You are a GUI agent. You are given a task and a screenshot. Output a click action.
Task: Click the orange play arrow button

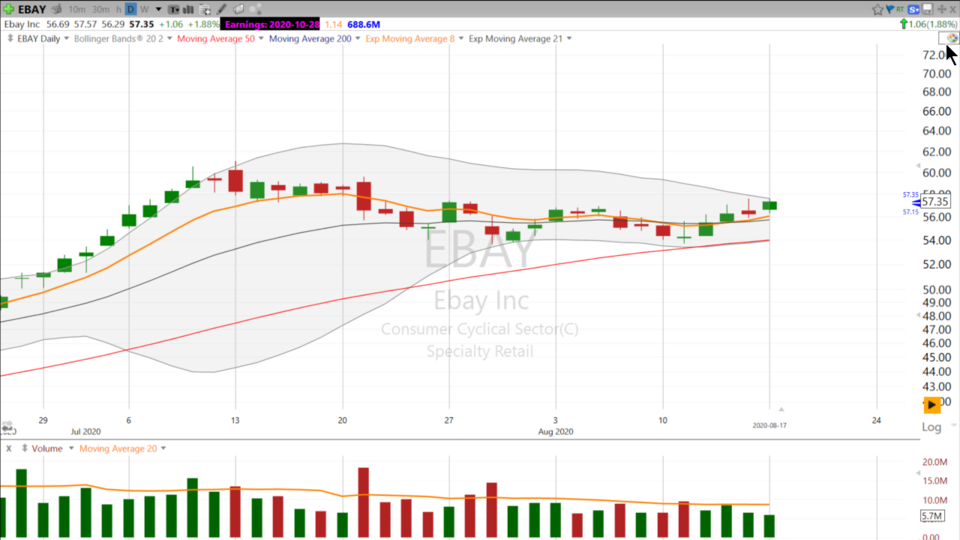931,405
